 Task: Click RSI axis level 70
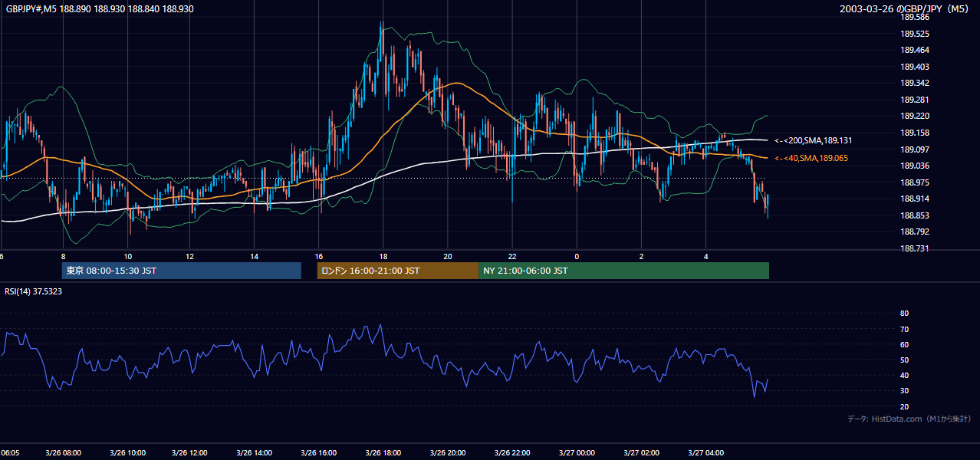[904, 329]
